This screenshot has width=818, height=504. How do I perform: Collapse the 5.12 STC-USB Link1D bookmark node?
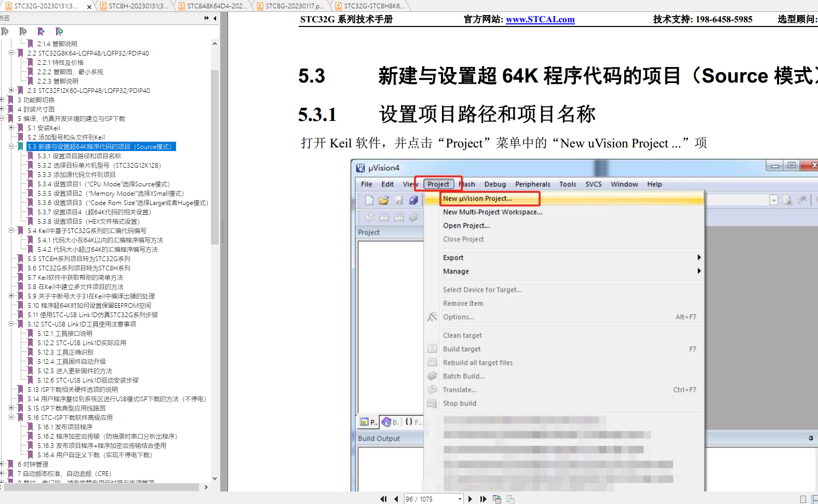(11, 324)
